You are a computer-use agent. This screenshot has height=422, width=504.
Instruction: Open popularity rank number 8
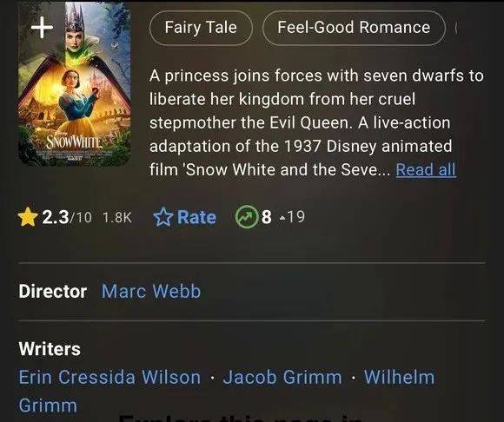point(267,217)
